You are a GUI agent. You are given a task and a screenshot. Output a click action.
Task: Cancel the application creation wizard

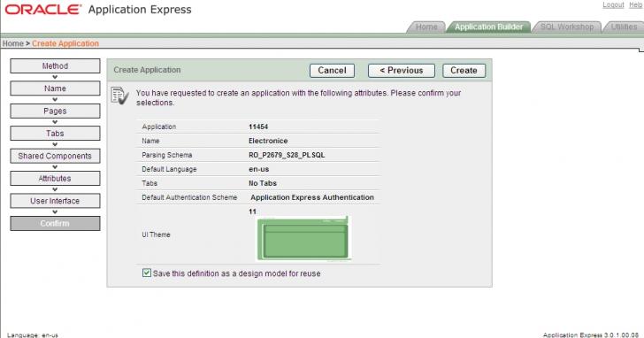[332, 71]
